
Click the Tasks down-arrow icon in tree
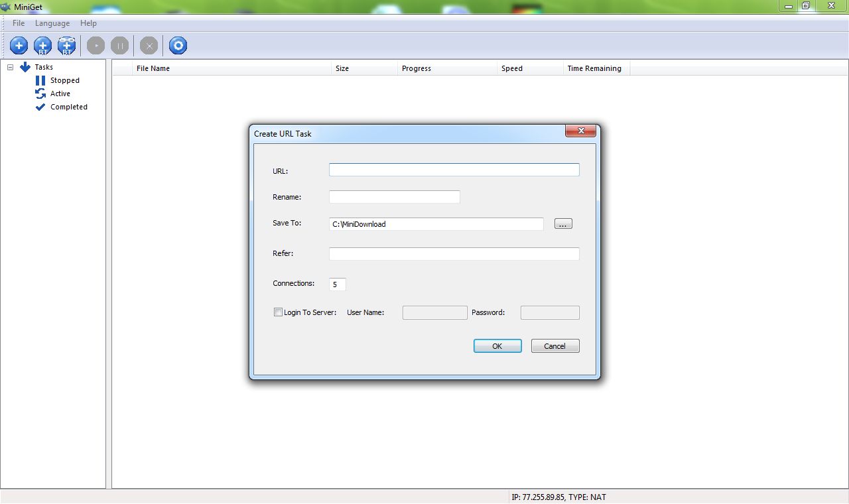(25, 67)
